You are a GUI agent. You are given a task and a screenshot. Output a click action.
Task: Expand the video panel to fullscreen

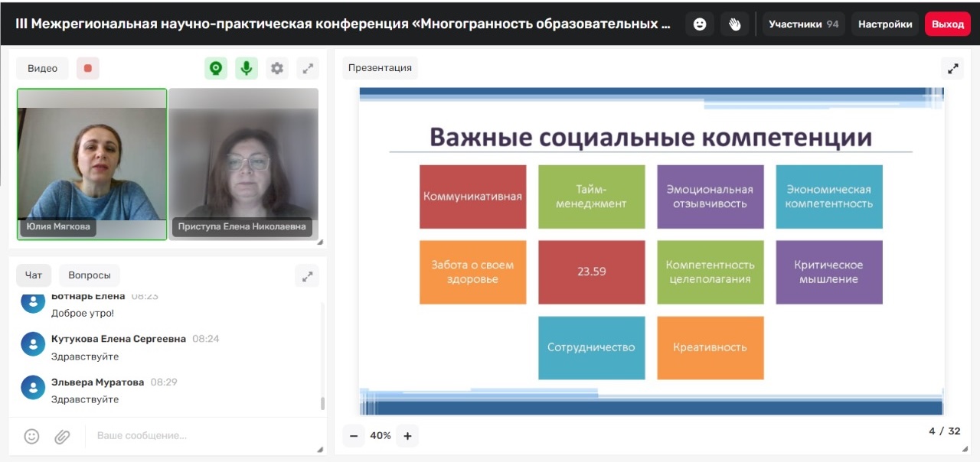308,68
